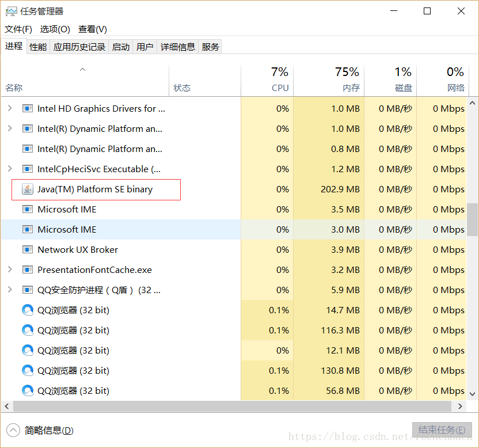The width and height of the screenshot is (479, 448).
Task: Select the 进程 tab
Action: click(14, 46)
